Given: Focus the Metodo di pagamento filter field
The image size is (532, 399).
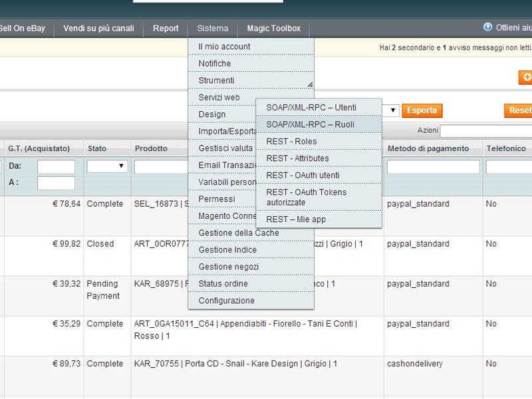Looking at the screenshot, I should point(433,167).
